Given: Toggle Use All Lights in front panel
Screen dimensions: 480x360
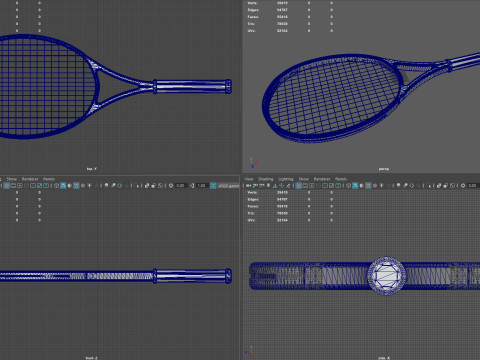Looking at the screenshot, I should point(89,186).
